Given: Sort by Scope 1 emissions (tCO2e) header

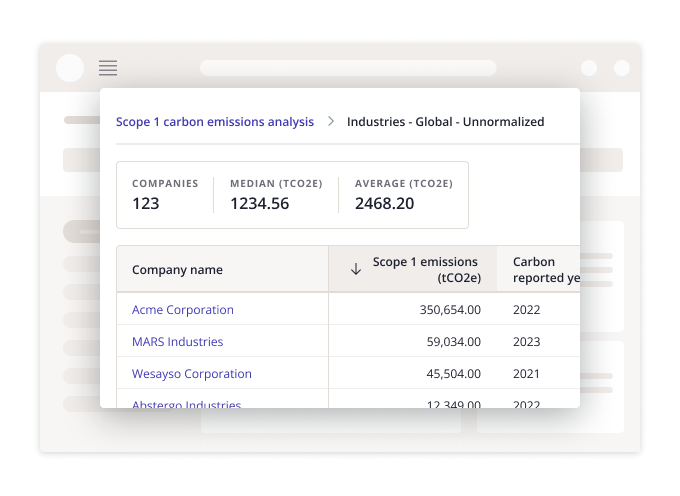Looking at the screenshot, I should coord(412,269).
